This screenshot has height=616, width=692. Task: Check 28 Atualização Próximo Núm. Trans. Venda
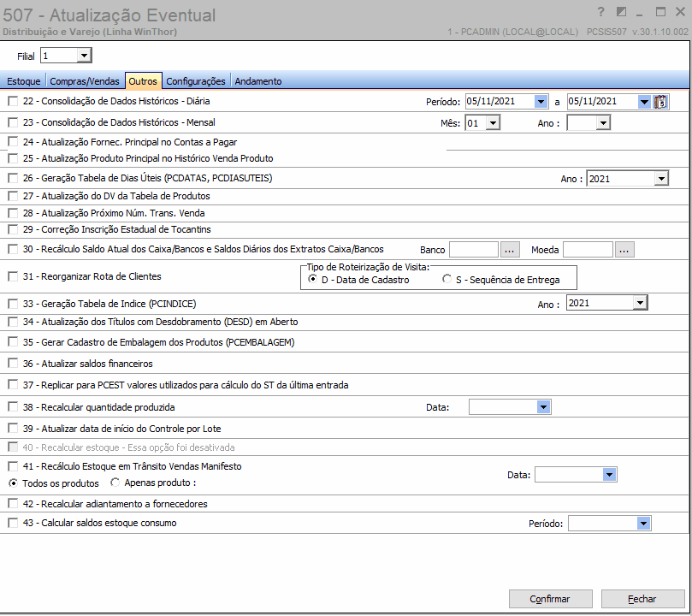[13, 213]
